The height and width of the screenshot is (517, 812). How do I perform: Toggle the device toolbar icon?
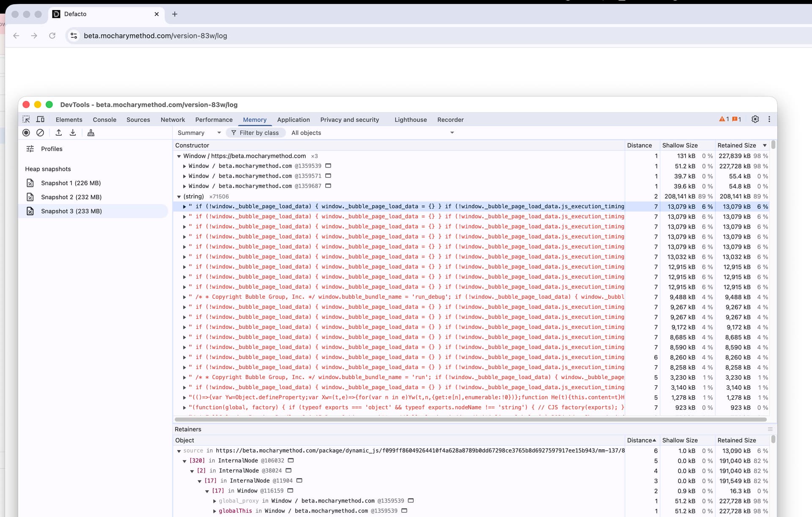point(41,120)
